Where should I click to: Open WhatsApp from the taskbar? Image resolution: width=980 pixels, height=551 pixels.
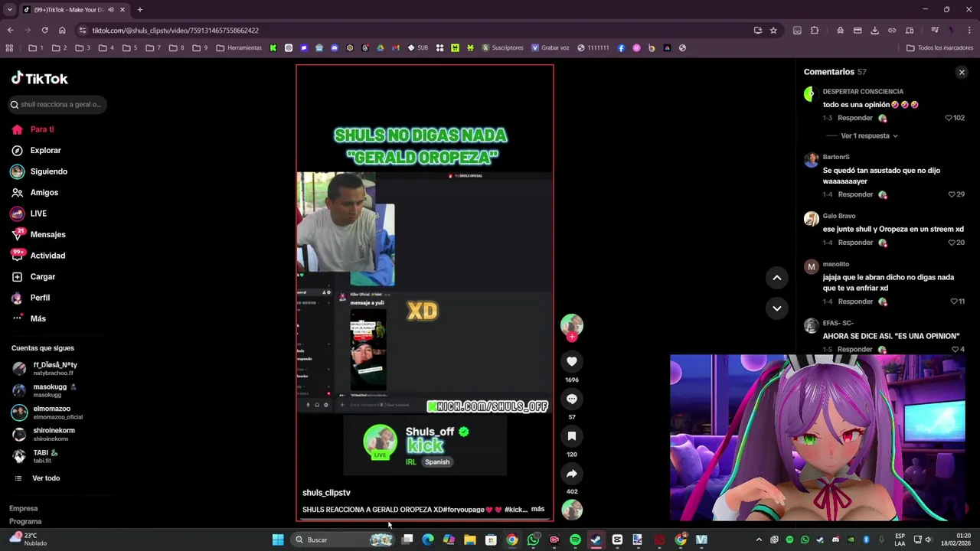tap(533, 540)
